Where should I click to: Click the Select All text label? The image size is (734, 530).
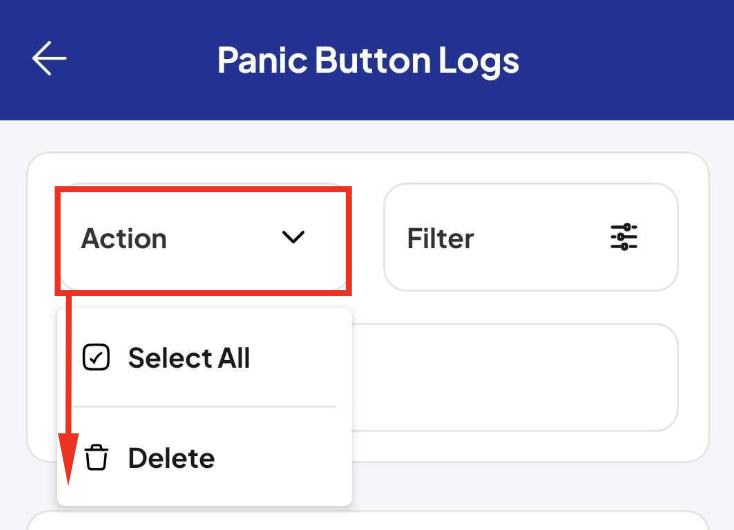(x=189, y=358)
